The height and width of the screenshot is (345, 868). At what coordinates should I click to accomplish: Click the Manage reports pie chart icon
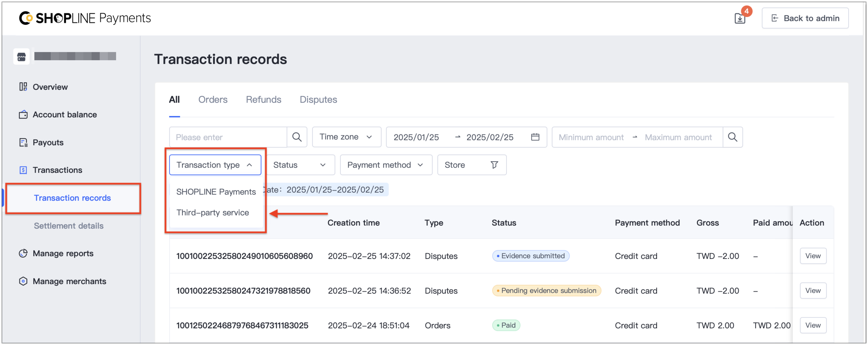coord(23,253)
